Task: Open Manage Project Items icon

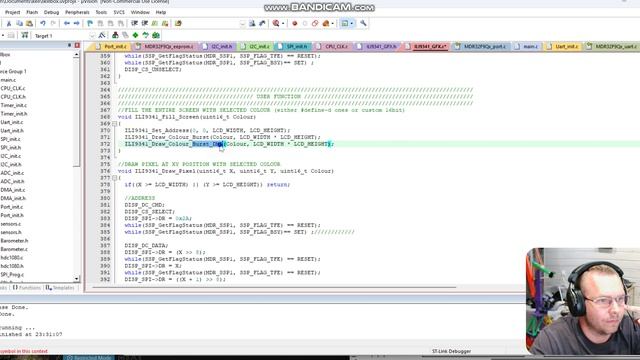Action: tap(115, 36)
